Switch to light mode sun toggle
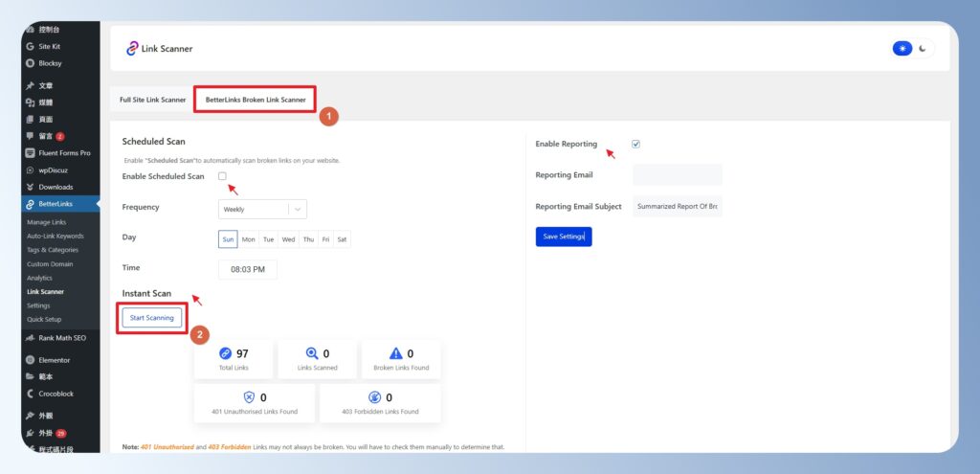The image size is (980, 474). [x=902, y=48]
